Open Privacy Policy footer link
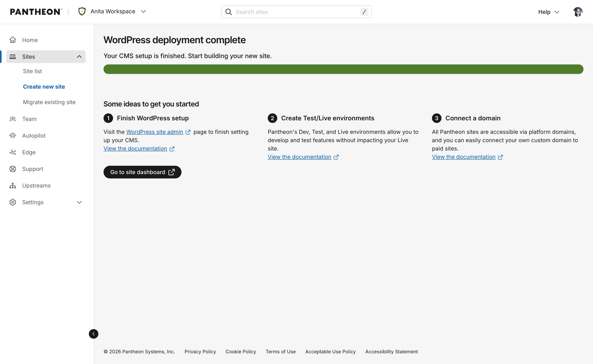593x364 pixels. tap(200, 352)
